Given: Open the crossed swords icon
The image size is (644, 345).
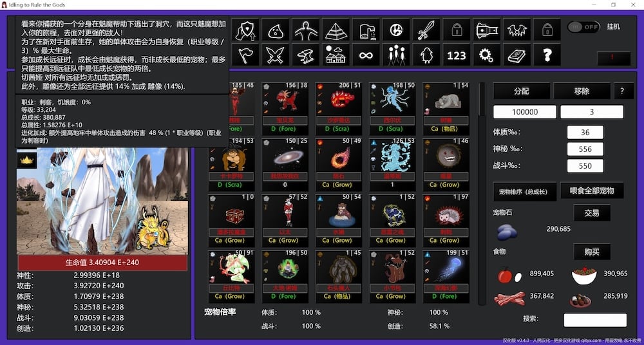Looking at the screenshot, I should pyautogui.click(x=276, y=55).
